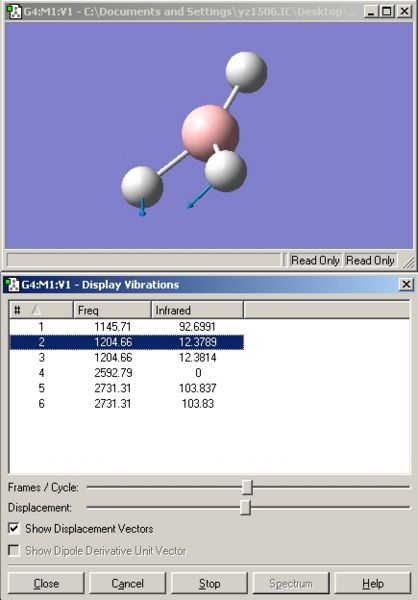Viewport: 418px width, 600px height.
Task: Click the bottom-left hydrogen atom in viewer
Action: (x=142, y=187)
